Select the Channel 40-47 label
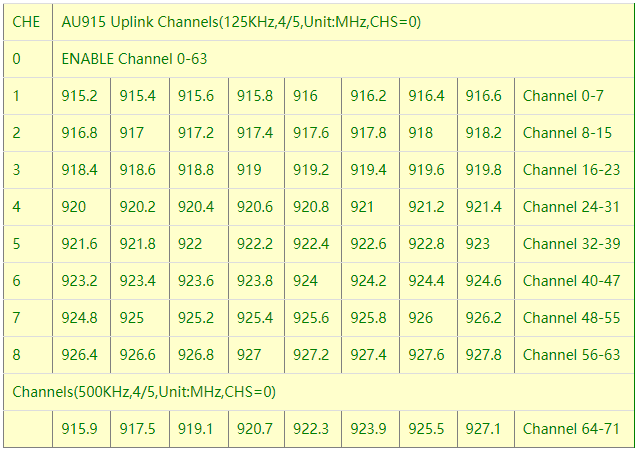 (x=571, y=281)
